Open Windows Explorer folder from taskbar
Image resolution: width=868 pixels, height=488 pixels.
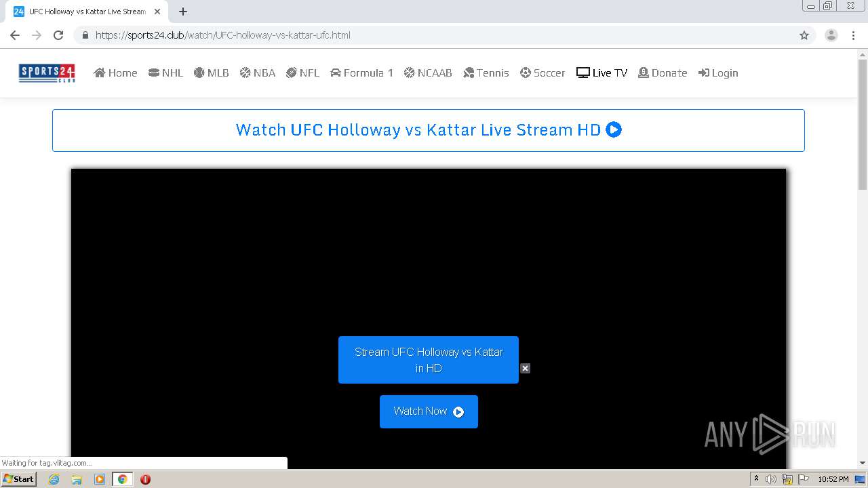pos(77,479)
